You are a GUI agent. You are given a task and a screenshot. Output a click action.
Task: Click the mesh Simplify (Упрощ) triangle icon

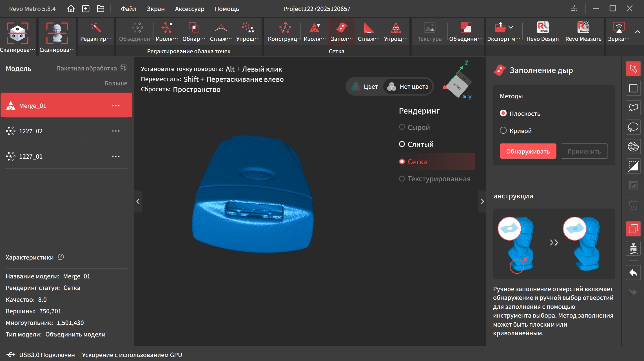click(395, 28)
